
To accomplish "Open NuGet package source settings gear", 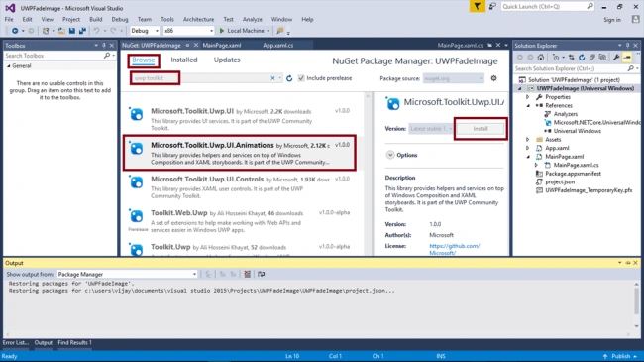I will (x=493, y=78).
